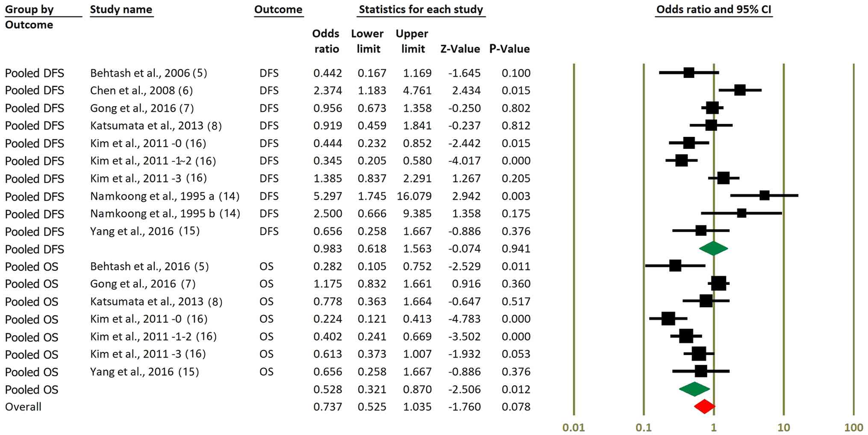Image resolution: width=868 pixels, height=435 pixels.
Task: Click the 0.01 axis tick label
Action: click(574, 427)
